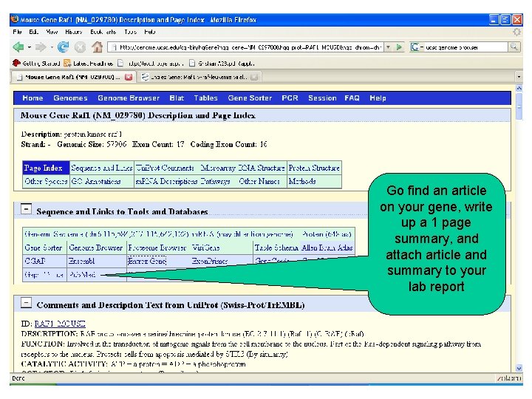Click the green Go arrow beside the address bar

[x=399, y=47]
